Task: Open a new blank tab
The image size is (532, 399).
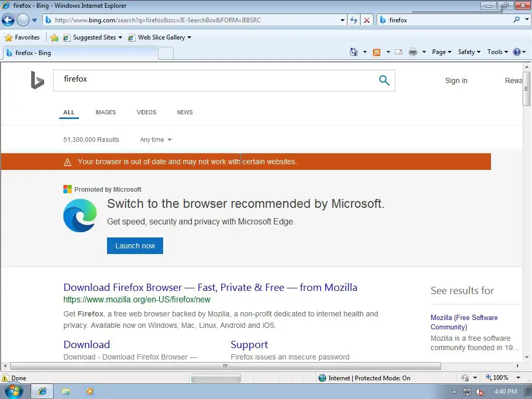Action: [166, 54]
